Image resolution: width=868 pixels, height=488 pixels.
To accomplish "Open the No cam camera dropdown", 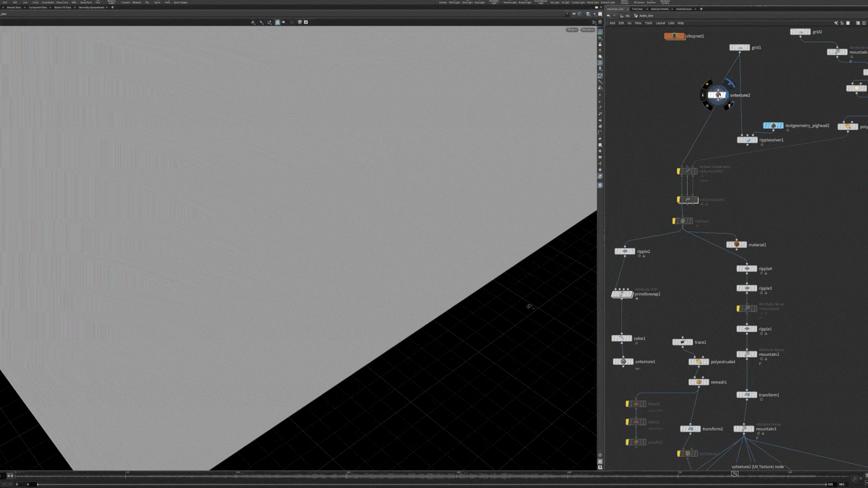I will 587,30.
